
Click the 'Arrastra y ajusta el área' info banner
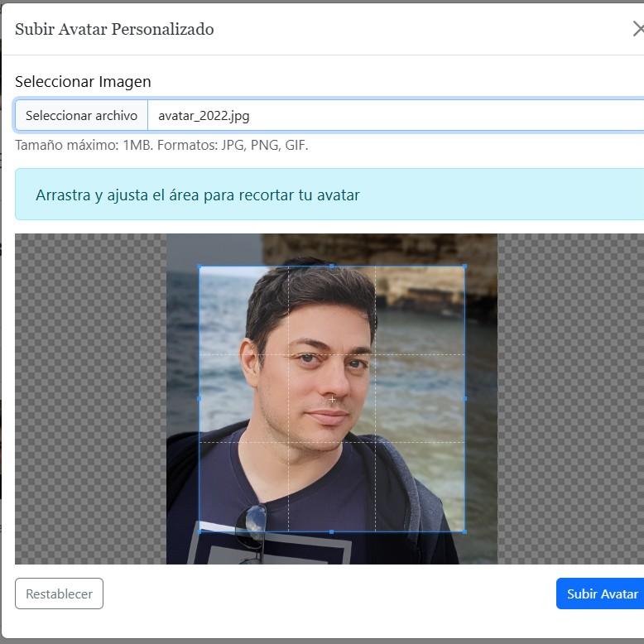coord(329,195)
